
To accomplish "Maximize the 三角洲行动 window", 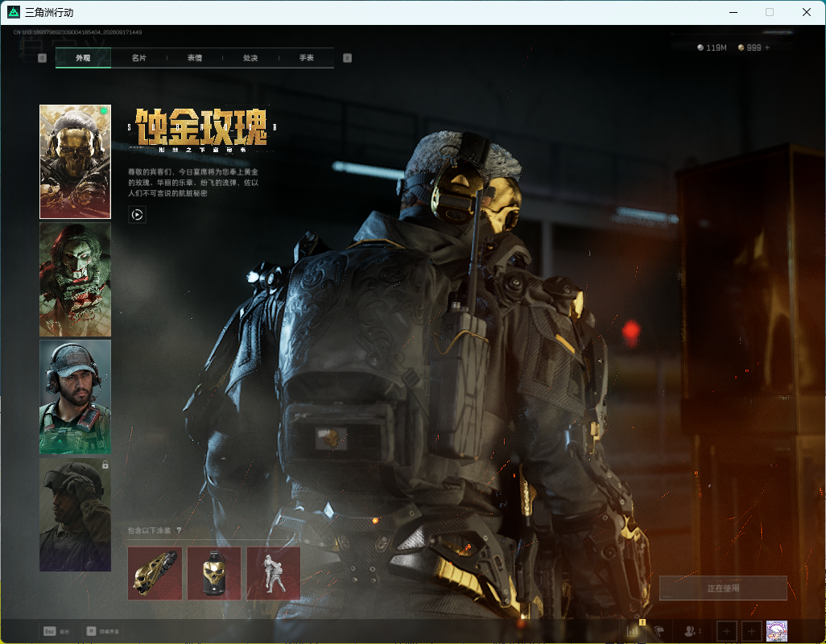I will 770,12.
